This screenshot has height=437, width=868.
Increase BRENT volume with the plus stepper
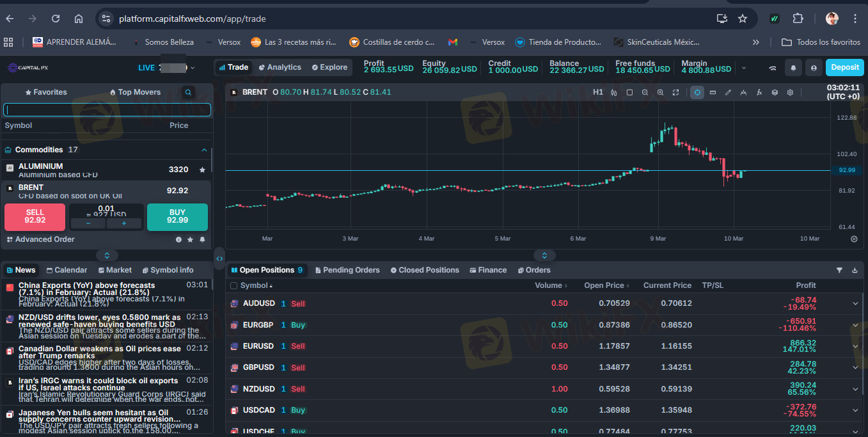124,223
